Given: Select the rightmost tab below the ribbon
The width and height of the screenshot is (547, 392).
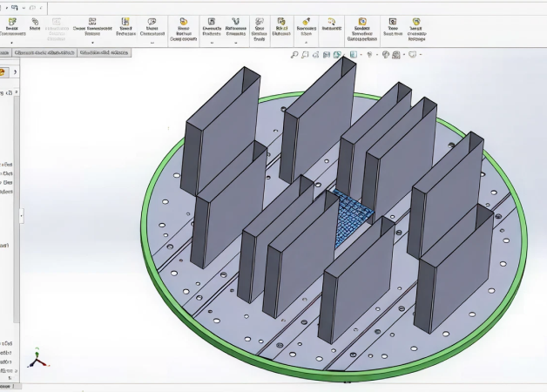Looking at the screenshot, I should point(103,52).
